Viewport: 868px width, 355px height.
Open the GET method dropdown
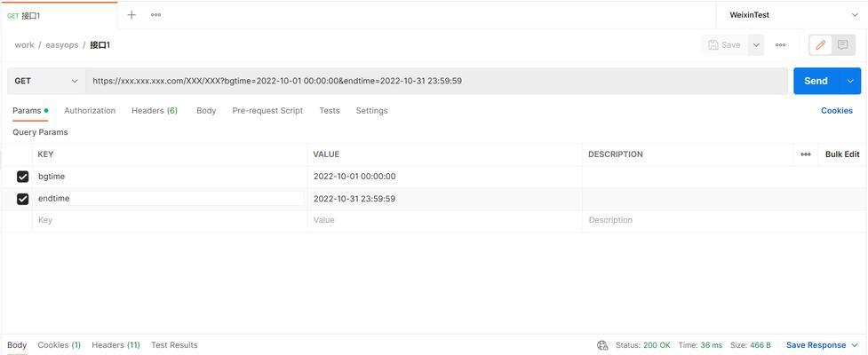pyautogui.click(x=46, y=81)
